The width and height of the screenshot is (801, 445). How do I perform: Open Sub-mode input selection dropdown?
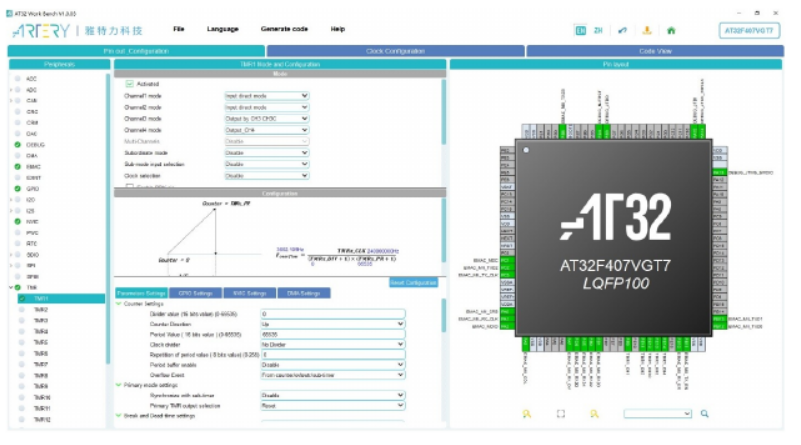(267, 164)
